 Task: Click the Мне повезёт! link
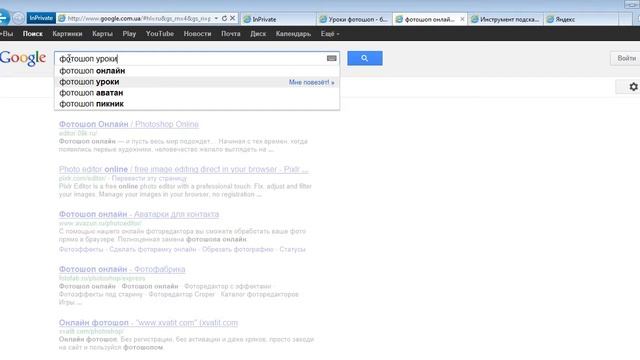pos(311,82)
